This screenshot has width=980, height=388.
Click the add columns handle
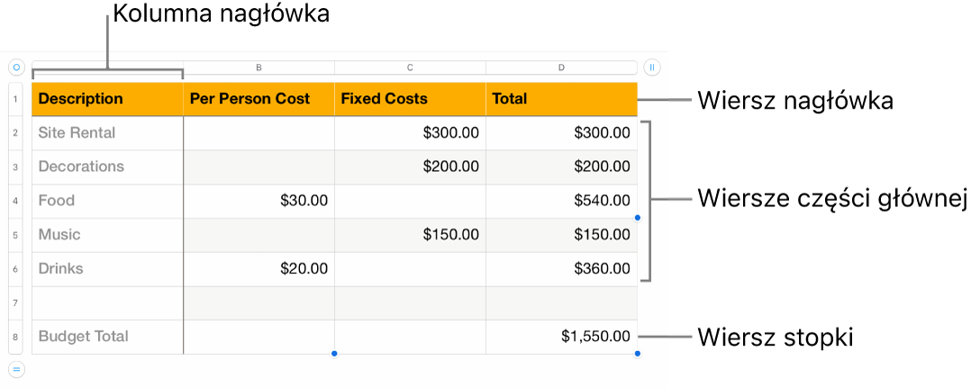652,67
